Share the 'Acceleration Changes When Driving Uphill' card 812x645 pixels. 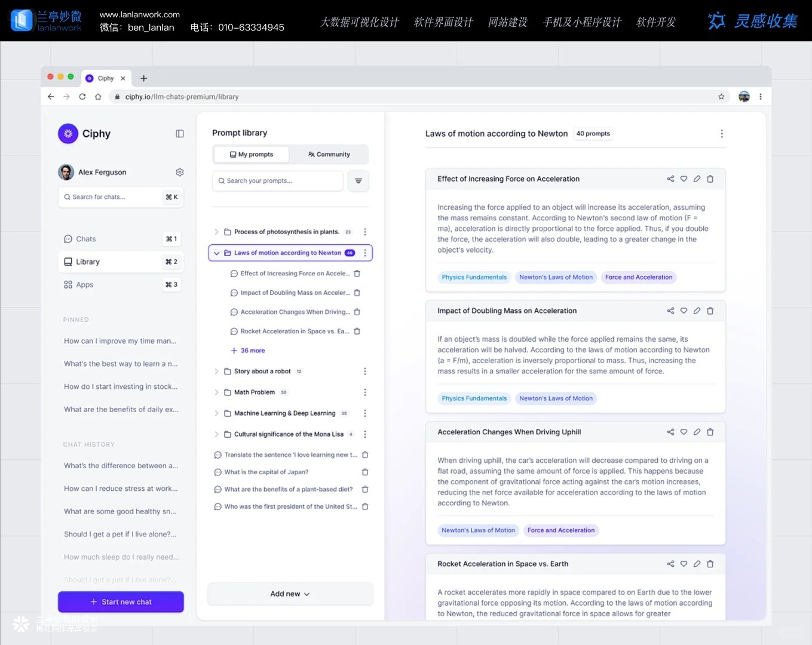tap(670, 432)
